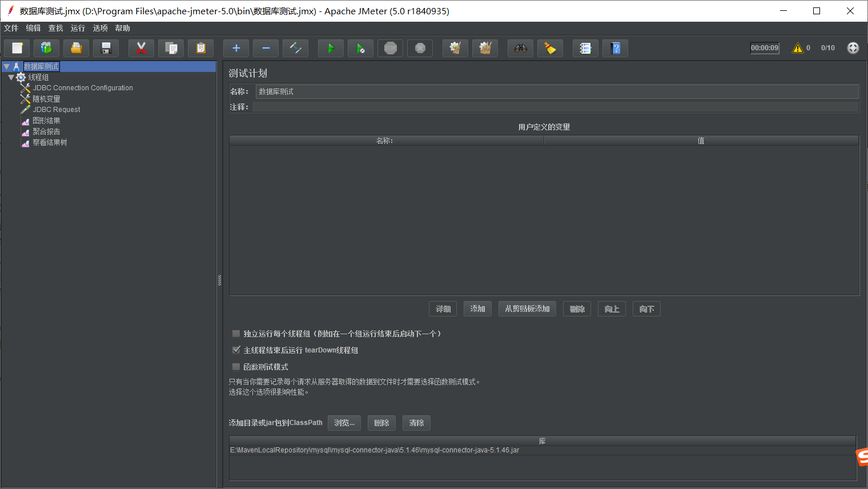Select the 聚合报告 listener
The width and height of the screenshot is (868, 489).
click(x=46, y=131)
